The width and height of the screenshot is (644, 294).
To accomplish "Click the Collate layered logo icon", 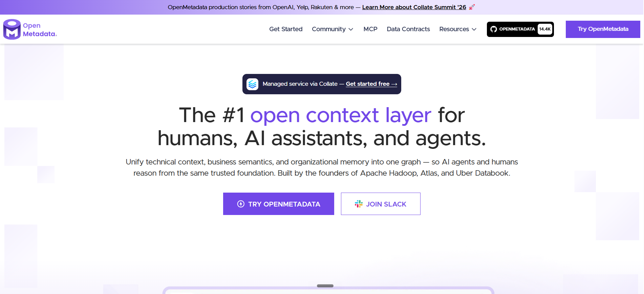I will [252, 84].
